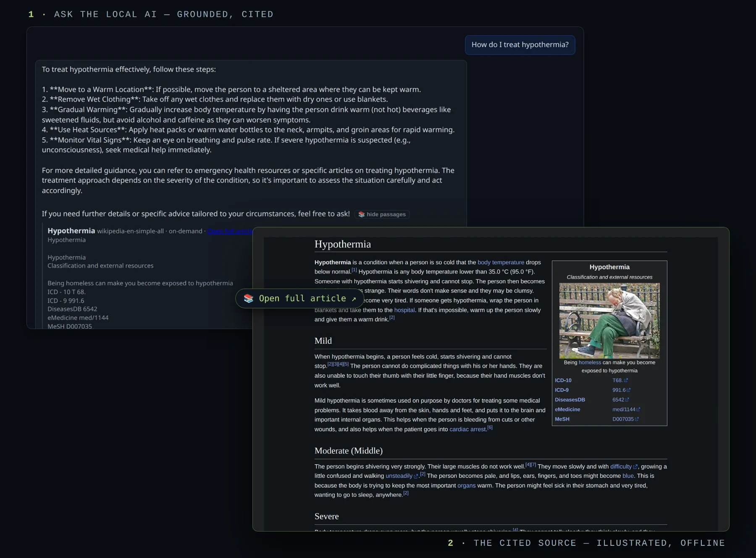Viewport: 756px width, 558px height.
Task: Click the 'Moderate (Middle)' section heading
Action: click(x=349, y=451)
